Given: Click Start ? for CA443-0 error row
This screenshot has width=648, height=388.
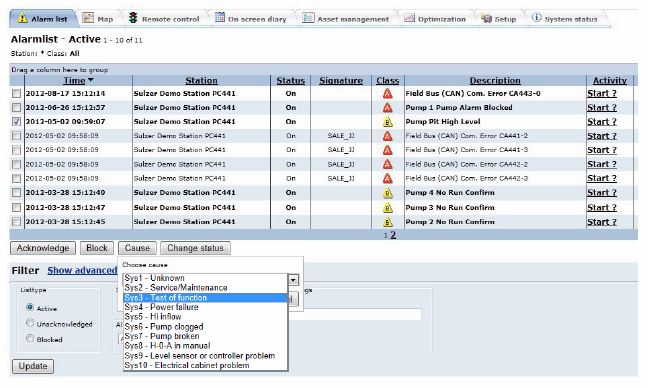Looking at the screenshot, I should coord(602,93).
